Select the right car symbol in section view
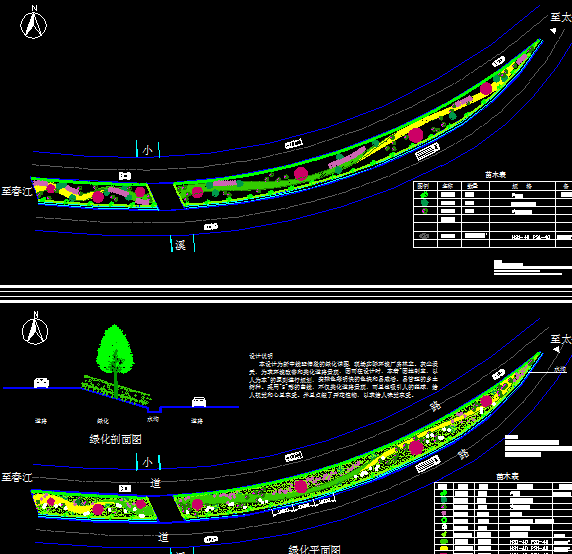572x554 pixels. point(199,402)
